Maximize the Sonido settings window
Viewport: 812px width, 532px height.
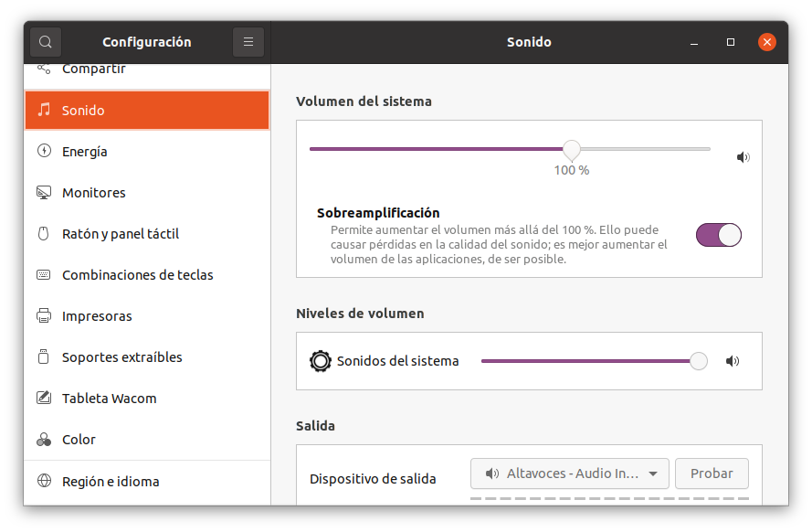(731, 42)
